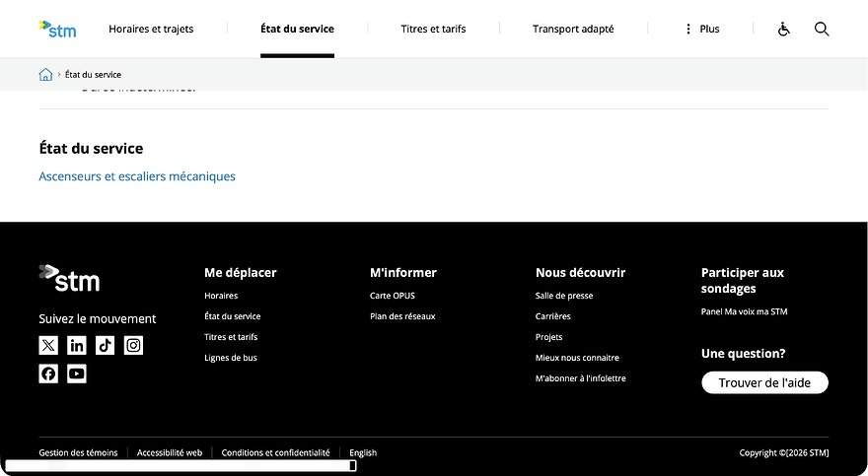Open Ascenseurs et escaliers mécaniques link
Screen dimensions: 868x476
point(137,176)
